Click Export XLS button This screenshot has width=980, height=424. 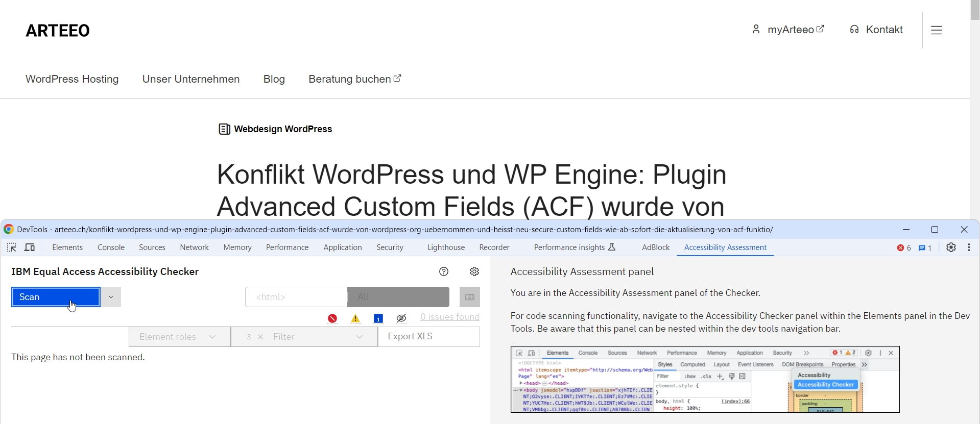tap(429, 337)
